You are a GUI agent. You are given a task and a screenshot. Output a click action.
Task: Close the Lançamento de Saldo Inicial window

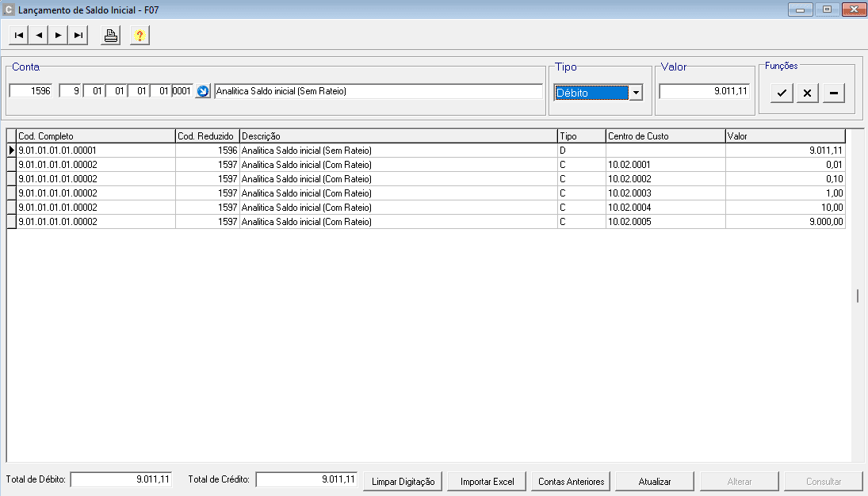854,10
